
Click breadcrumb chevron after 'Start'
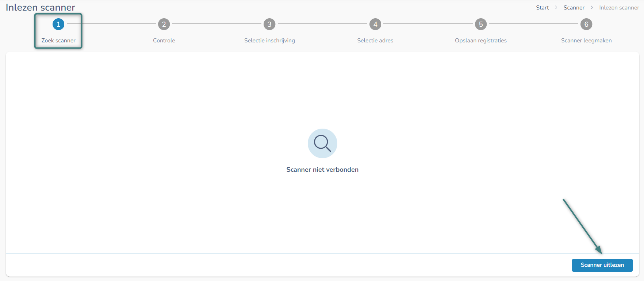556,8
